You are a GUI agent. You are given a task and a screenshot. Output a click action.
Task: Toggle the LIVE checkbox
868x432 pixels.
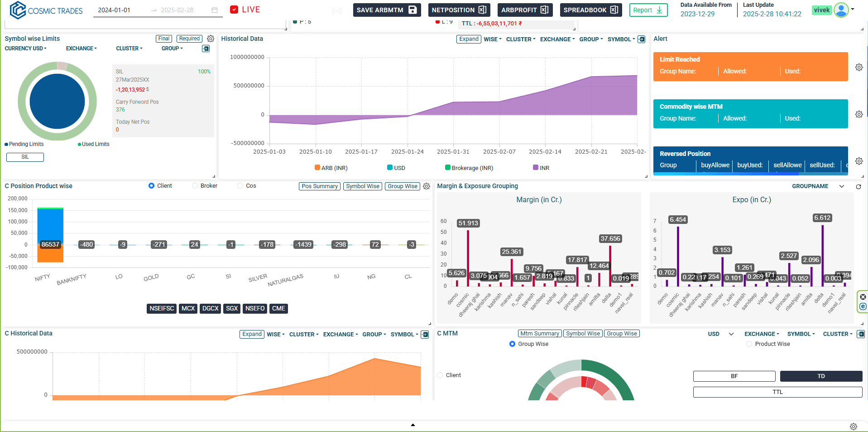234,10
